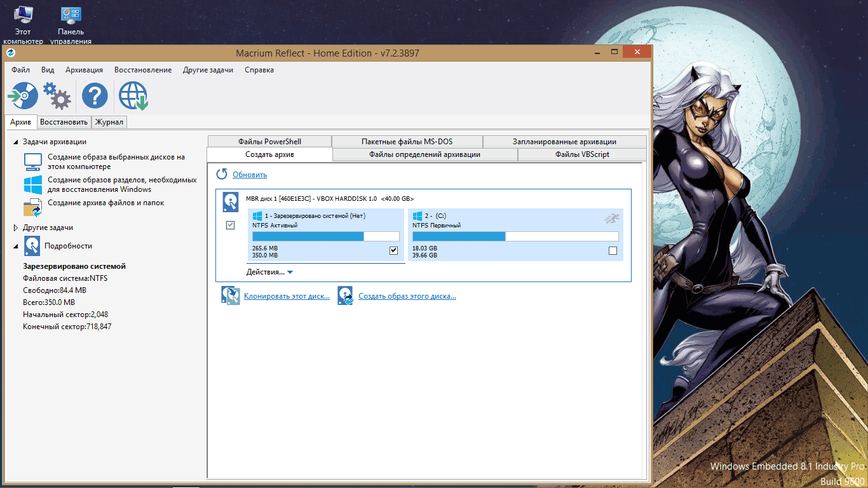The width and height of the screenshot is (868, 488).
Task: Open Этот компьютер desktop icon
Action: click(x=23, y=25)
